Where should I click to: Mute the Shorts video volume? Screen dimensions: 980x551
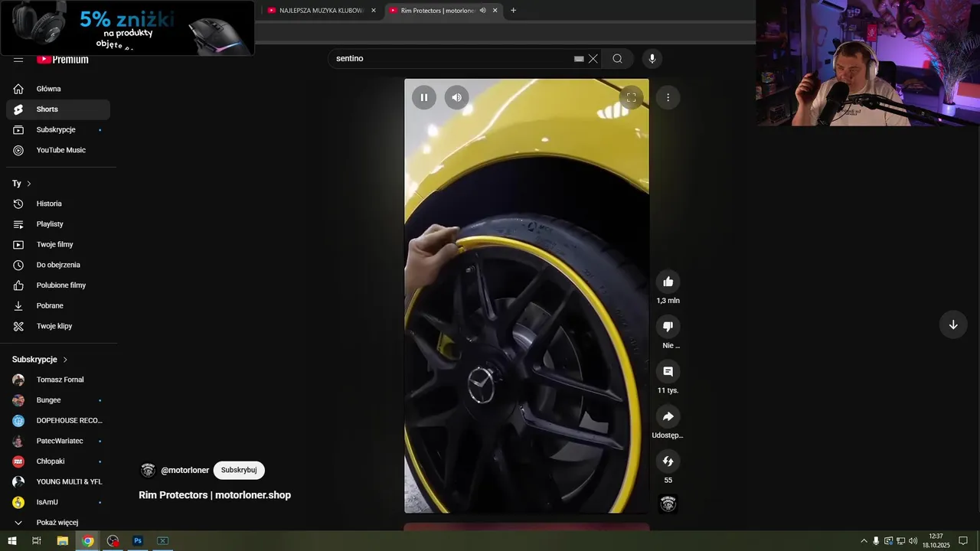[x=456, y=97]
